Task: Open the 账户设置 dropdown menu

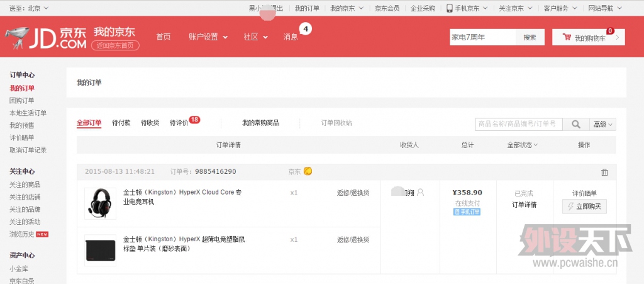Action: [208, 37]
